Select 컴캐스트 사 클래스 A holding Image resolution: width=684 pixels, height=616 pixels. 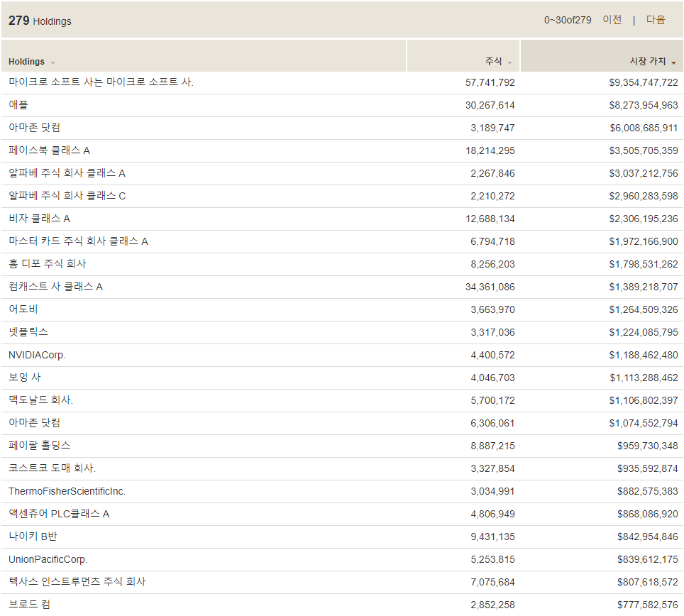[55, 286]
